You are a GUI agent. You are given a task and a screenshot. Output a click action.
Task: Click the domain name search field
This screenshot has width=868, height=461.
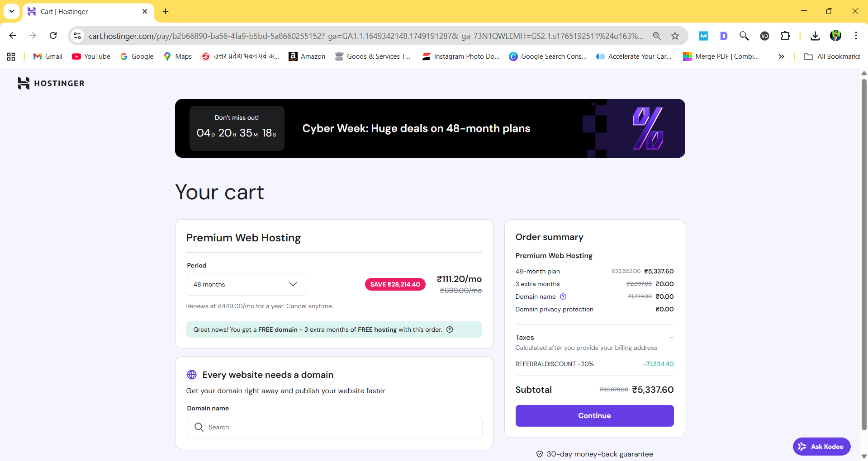[334, 427]
